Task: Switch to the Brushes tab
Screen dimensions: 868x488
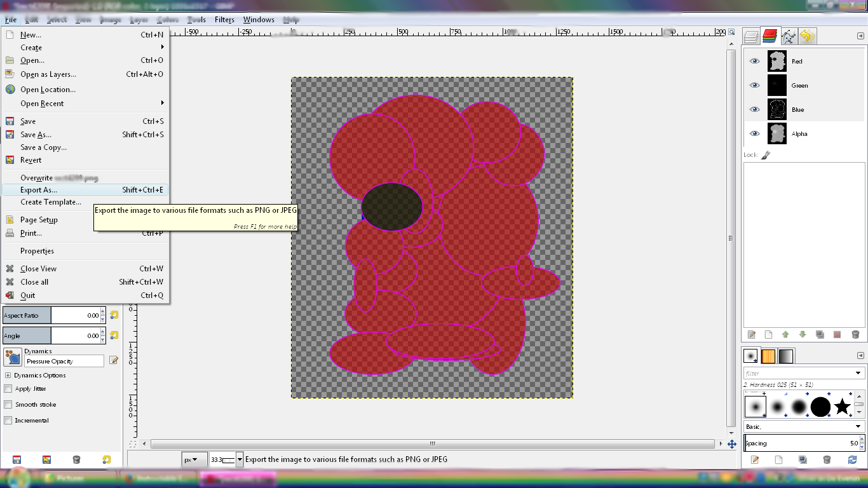Action: coord(751,356)
